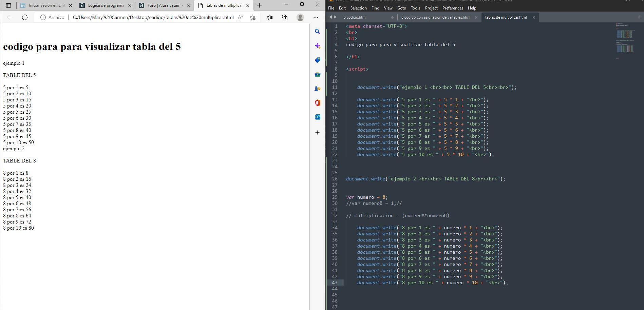This screenshot has width=644, height=310.
Task: Click the address bar URL field
Action: 153,17
